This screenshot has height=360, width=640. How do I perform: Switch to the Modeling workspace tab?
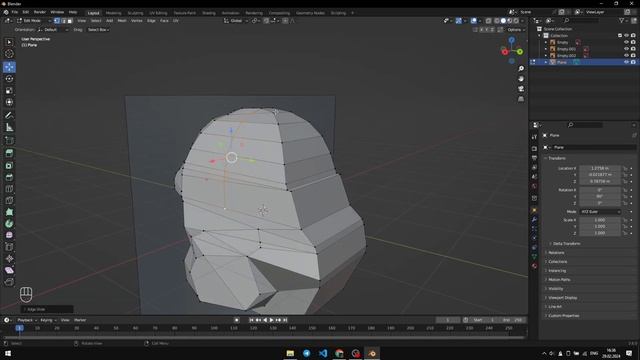[113, 13]
